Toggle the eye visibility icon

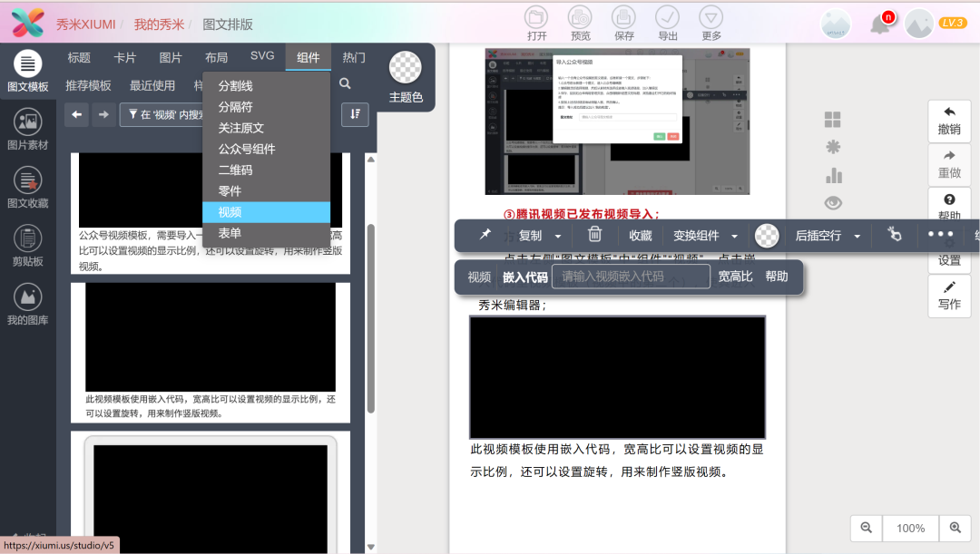click(x=833, y=203)
